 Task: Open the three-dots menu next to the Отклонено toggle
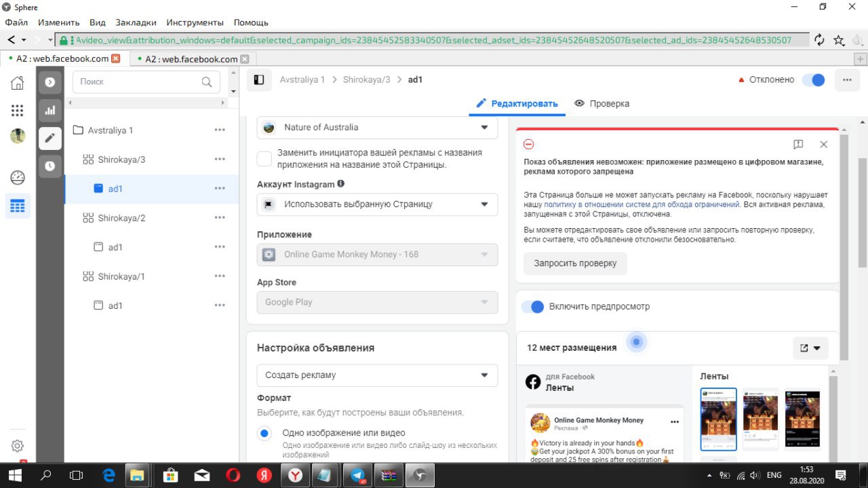pos(847,79)
